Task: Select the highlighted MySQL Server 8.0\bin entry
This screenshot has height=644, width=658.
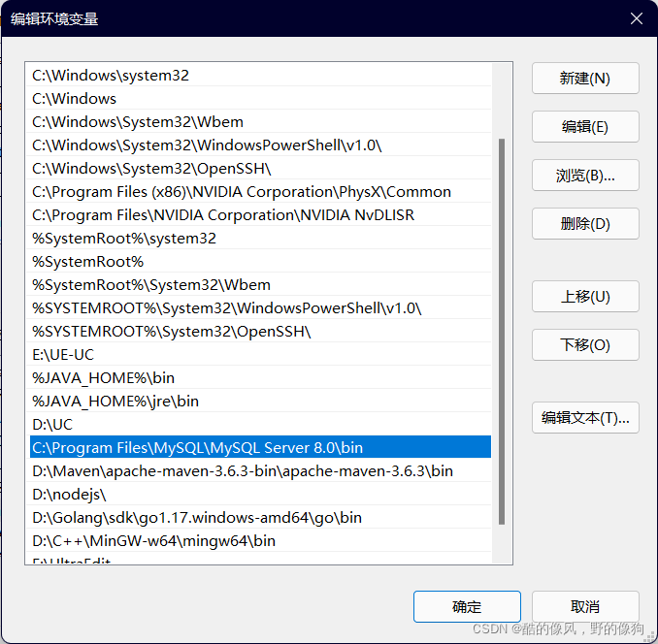Action: (260, 447)
